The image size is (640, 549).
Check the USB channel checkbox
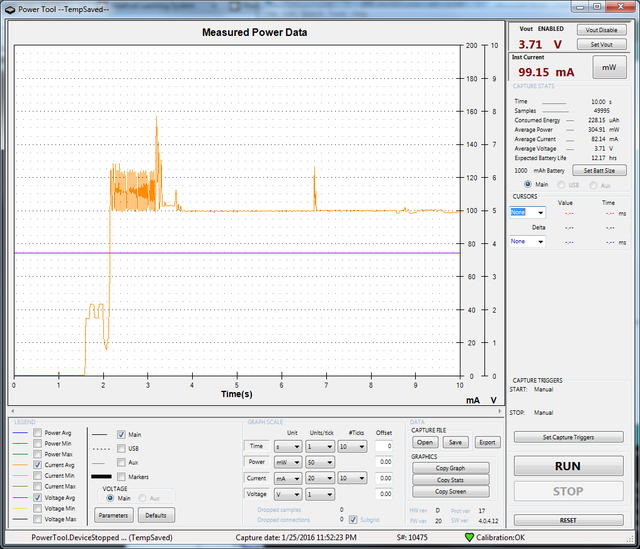pyautogui.click(x=122, y=449)
